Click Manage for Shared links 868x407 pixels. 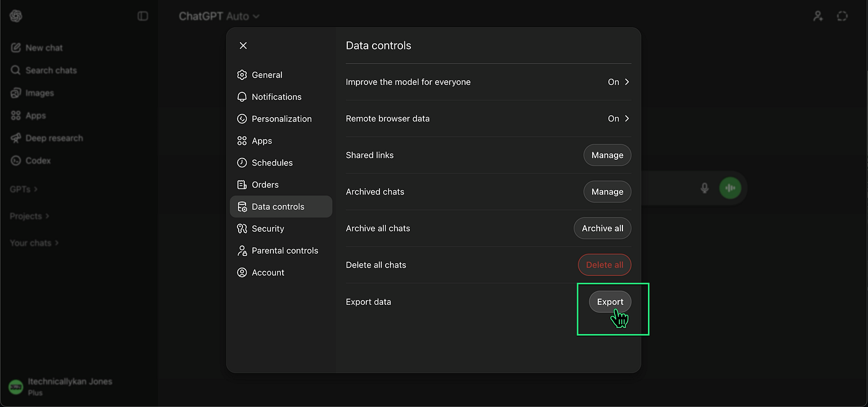607,155
